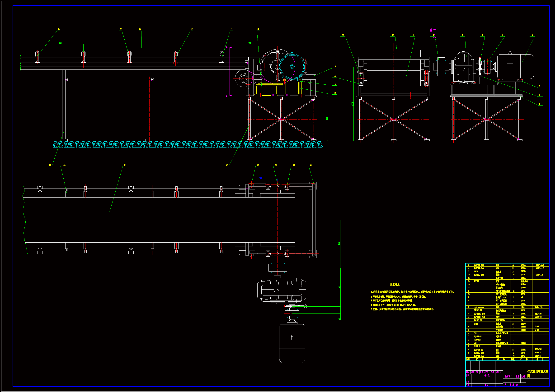Image resolution: width=555 pixels, height=392 pixels.
Task: Select part balloon label 18
Action: click(x=191, y=29)
